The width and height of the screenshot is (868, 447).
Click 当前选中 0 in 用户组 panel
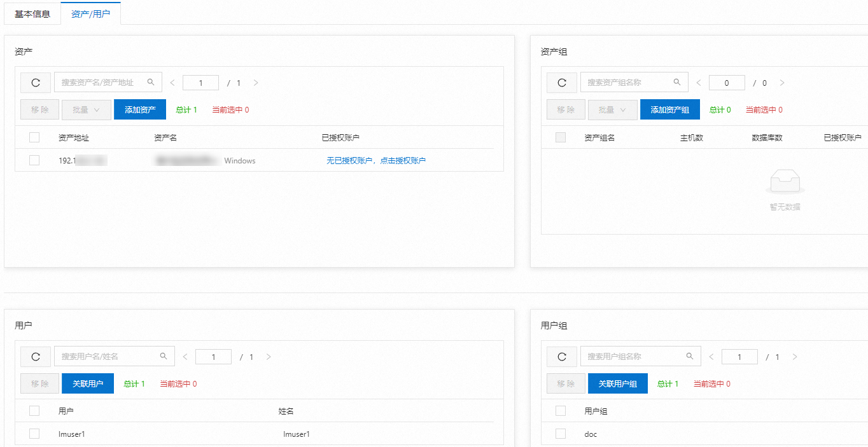[x=712, y=384]
